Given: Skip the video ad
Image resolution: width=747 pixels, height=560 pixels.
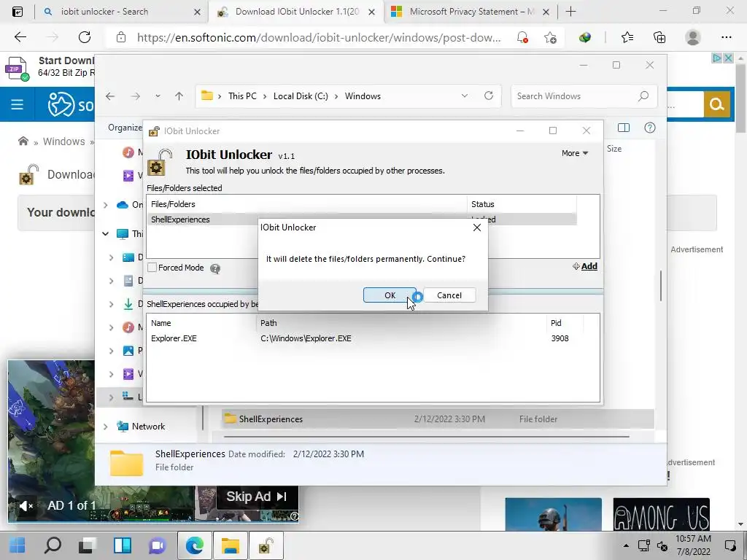Looking at the screenshot, I should 257,497.
